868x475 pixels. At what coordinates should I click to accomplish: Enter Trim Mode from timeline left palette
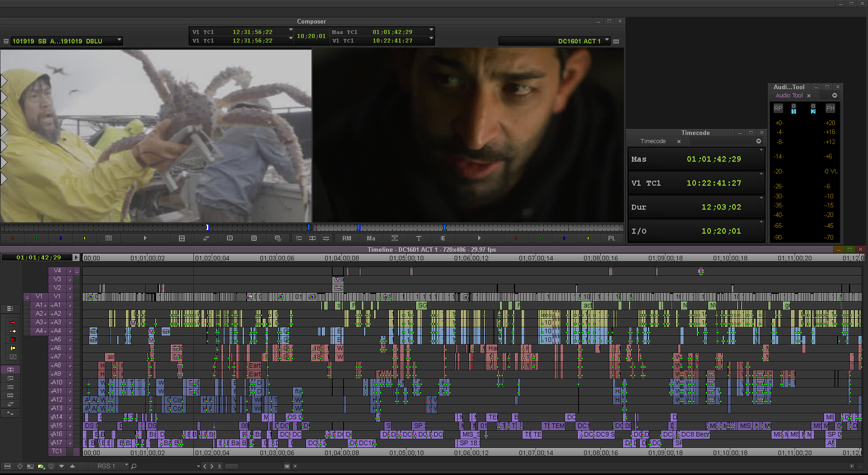[10, 369]
